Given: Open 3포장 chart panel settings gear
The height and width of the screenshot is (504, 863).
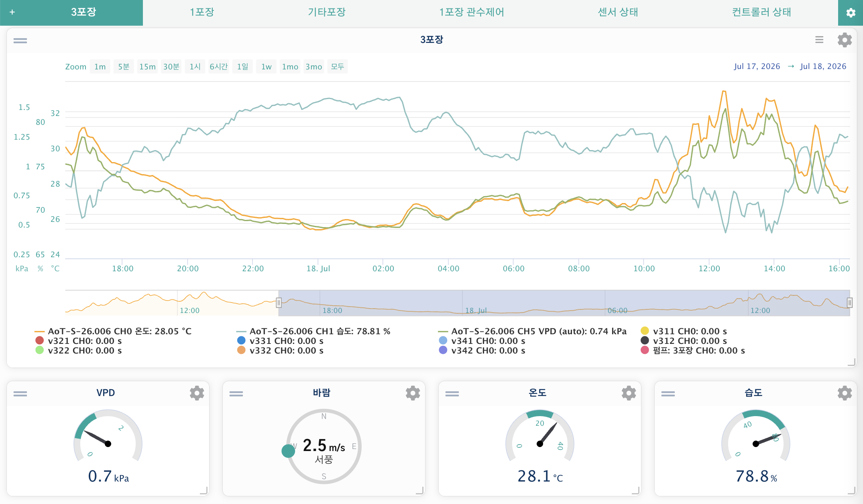Looking at the screenshot, I should point(845,40).
